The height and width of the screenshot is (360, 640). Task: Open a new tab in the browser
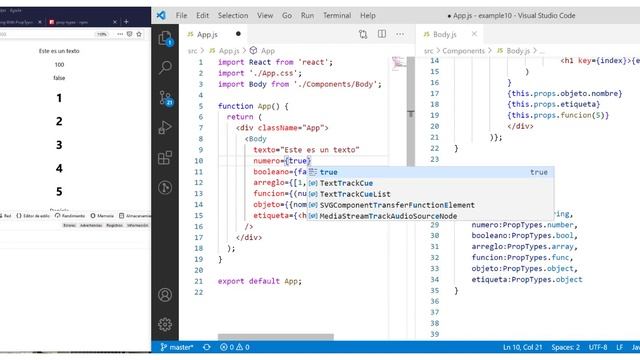click(126, 22)
